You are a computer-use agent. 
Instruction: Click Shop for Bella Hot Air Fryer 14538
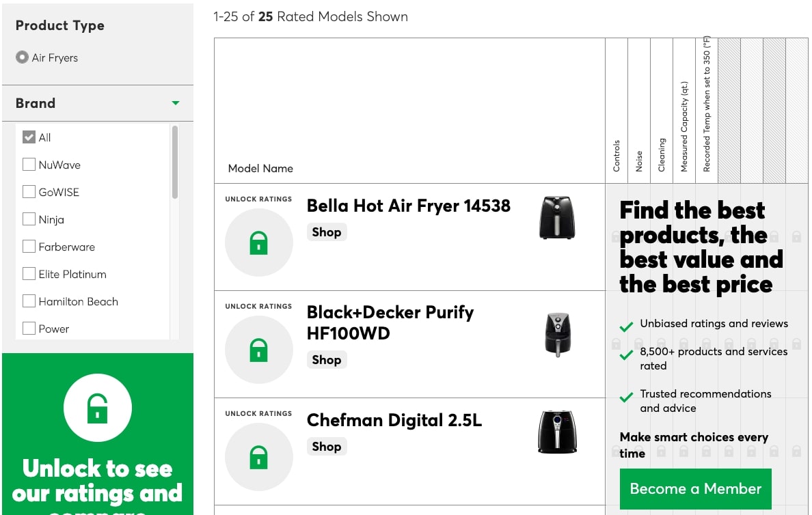327,232
